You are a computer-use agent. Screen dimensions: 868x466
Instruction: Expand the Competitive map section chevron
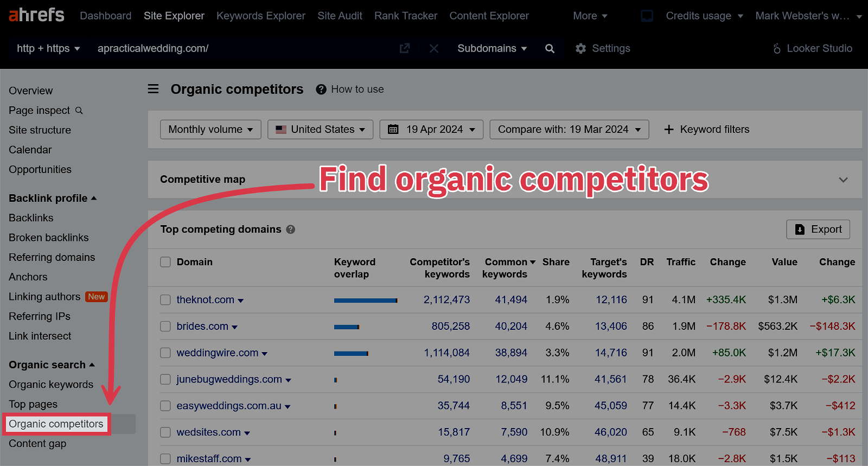(x=843, y=180)
